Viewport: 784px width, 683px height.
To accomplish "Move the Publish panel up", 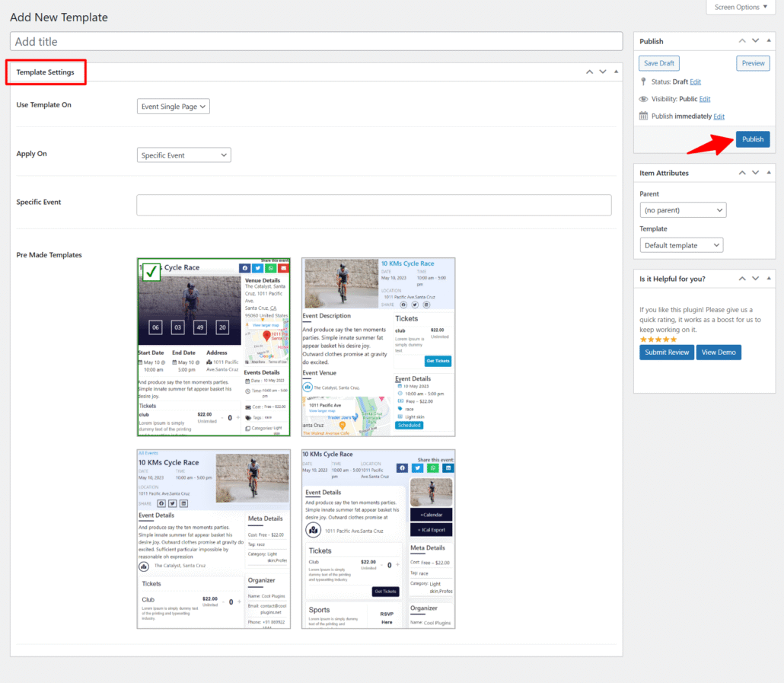I will pyautogui.click(x=742, y=41).
